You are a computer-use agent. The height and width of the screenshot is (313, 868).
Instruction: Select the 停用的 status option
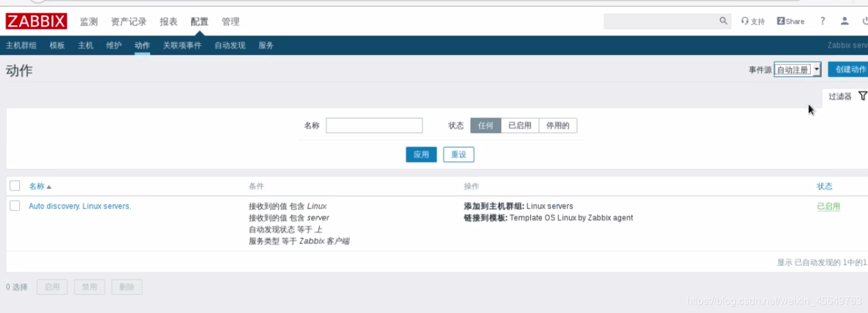(558, 125)
